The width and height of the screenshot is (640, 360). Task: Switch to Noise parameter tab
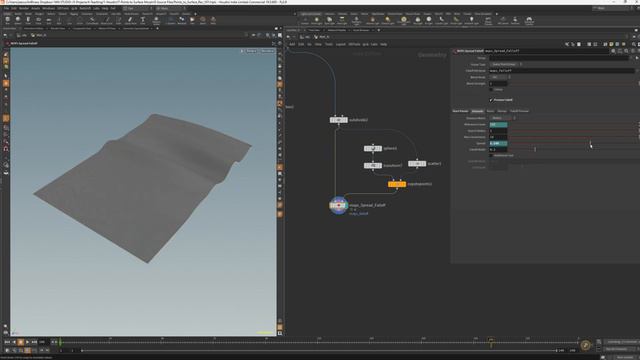tap(490, 111)
